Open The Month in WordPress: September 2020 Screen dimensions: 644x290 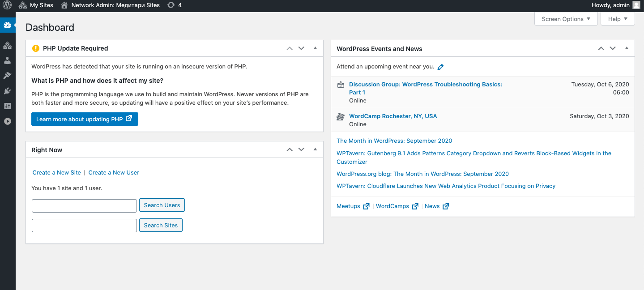pyautogui.click(x=394, y=141)
